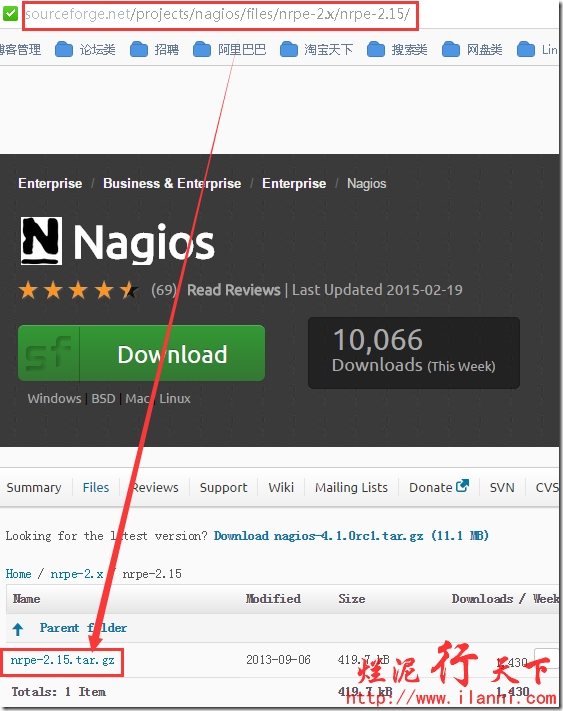Open the 论坛类 bookmark folder

85,49
